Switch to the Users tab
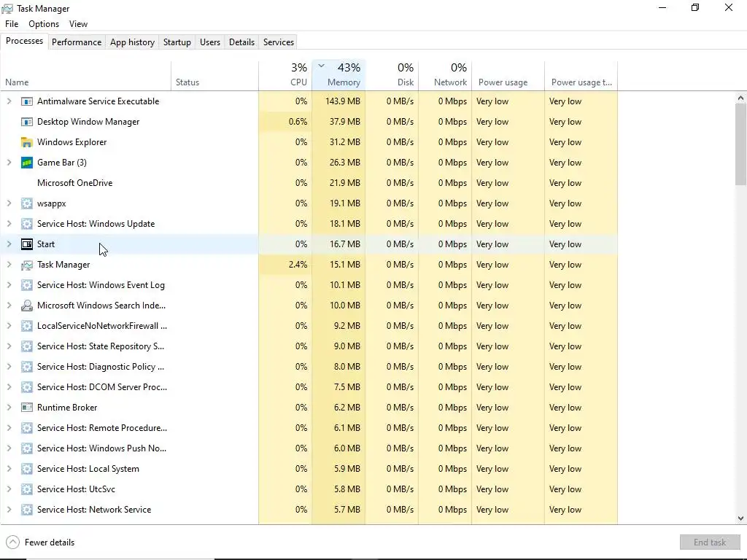This screenshot has height=560, width=747. (210, 42)
